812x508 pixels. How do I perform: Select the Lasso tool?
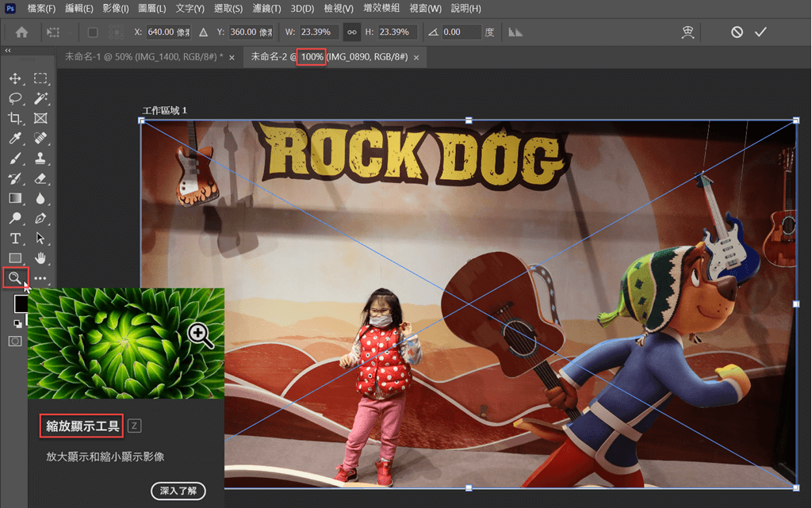[15, 98]
